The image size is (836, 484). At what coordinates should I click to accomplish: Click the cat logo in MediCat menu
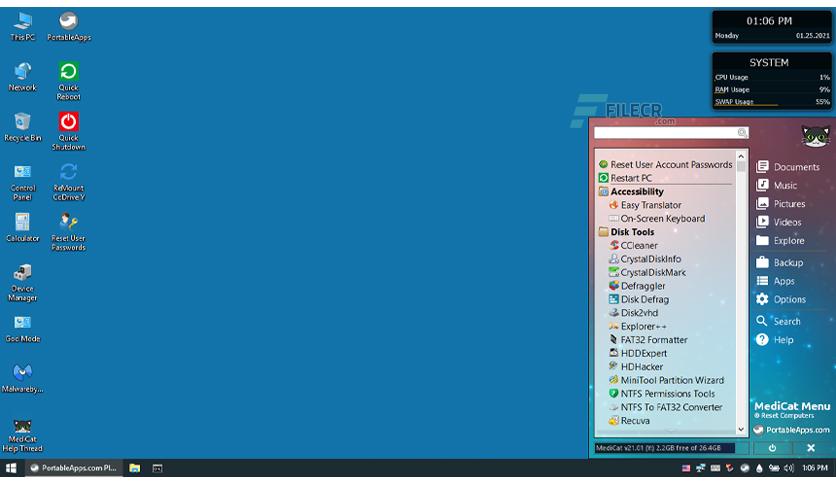click(x=815, y=136)
